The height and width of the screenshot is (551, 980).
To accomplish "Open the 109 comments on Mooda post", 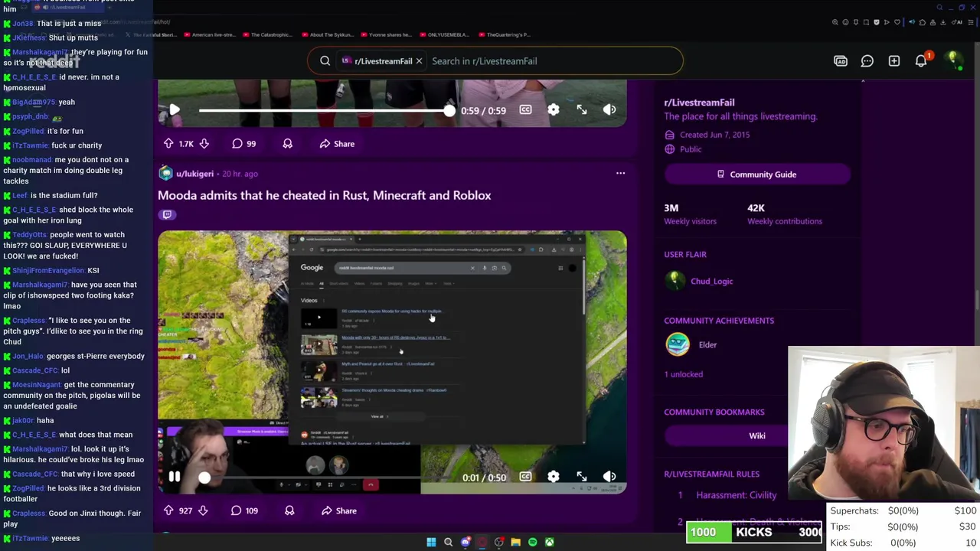I will (x=245, y=510).
